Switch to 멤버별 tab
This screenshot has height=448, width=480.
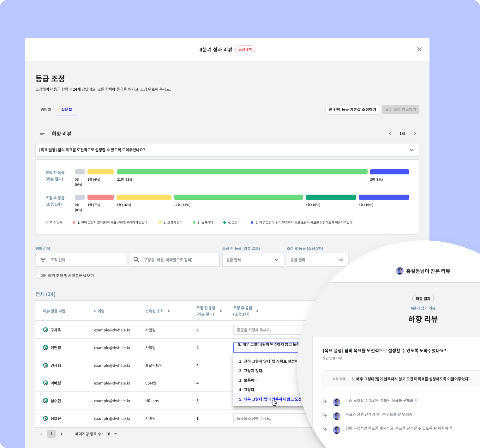click(x=46, y=109)
